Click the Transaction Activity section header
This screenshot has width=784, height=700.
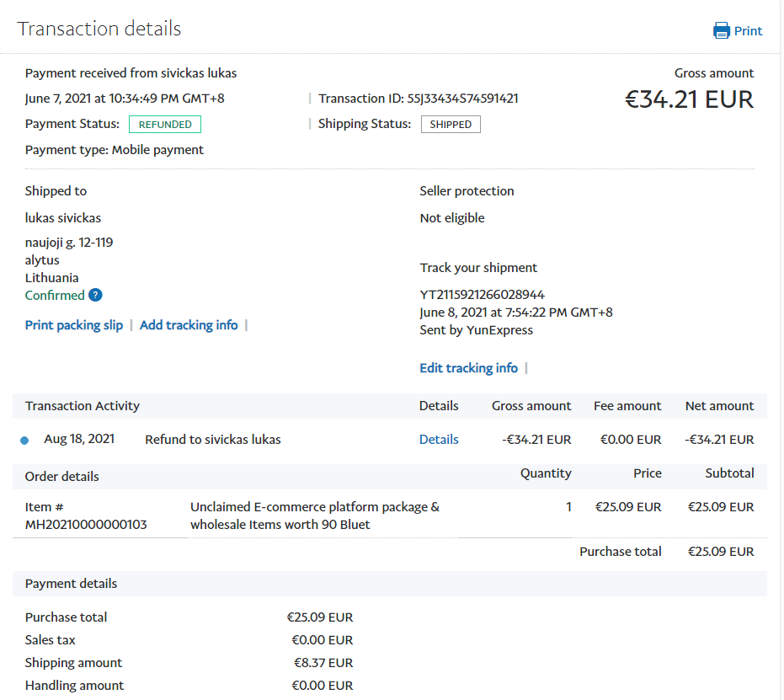tap(83, 406)
